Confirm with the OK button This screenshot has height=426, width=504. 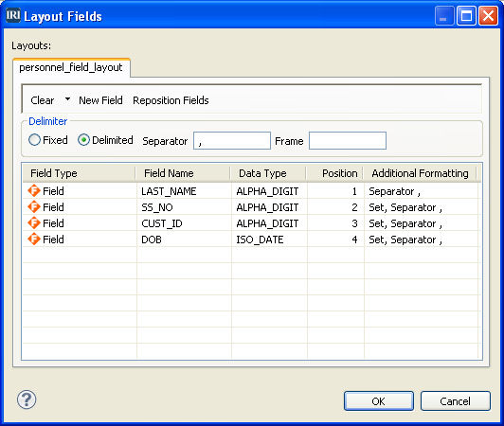pos(379,401)
